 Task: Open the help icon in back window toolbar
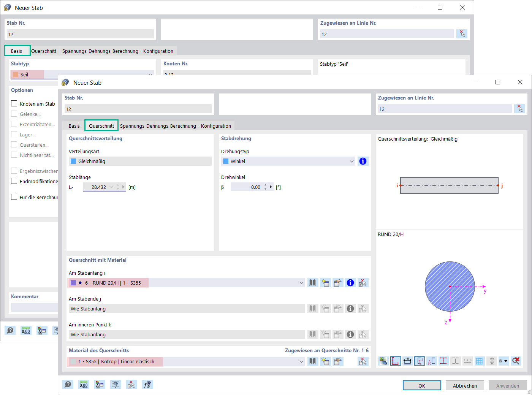(10, 331)
